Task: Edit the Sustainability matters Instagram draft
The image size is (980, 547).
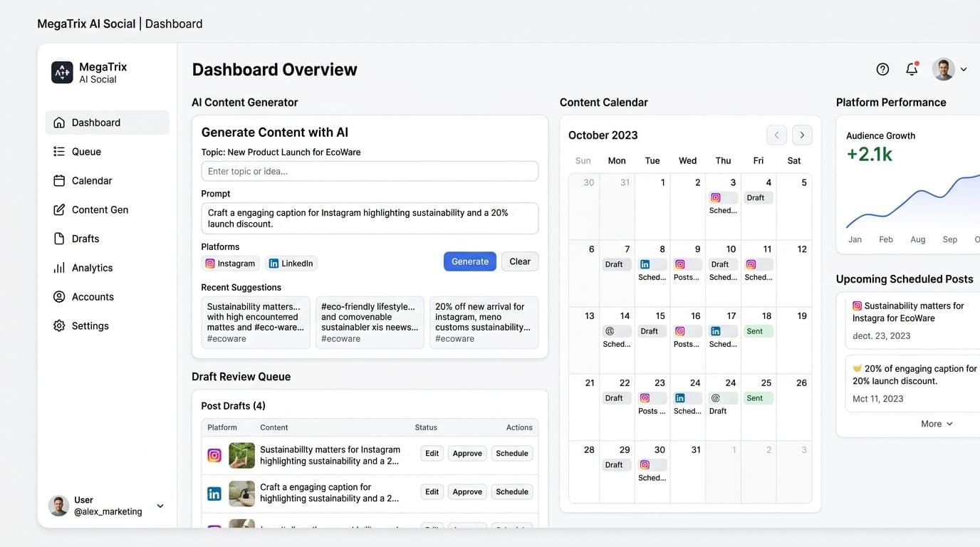Action: click(432, 453)
